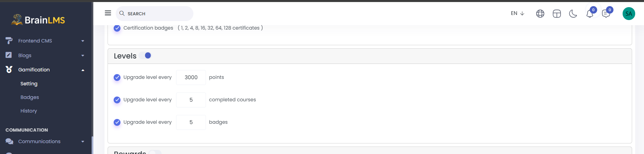The image size is (644, 154).
Task: Select the Setting submenu link
Action: click(x=29, y=84)
